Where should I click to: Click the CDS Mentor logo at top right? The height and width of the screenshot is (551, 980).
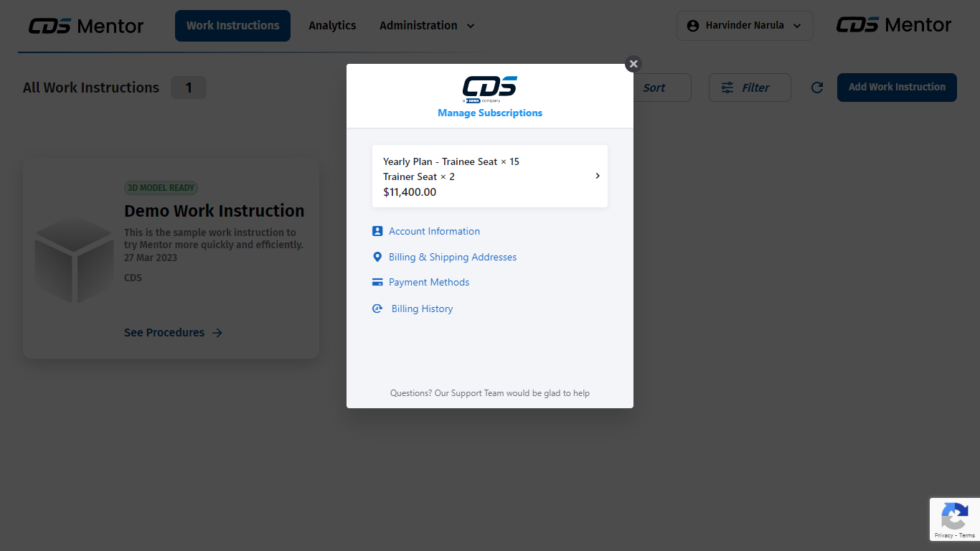(x=894, y=25)
